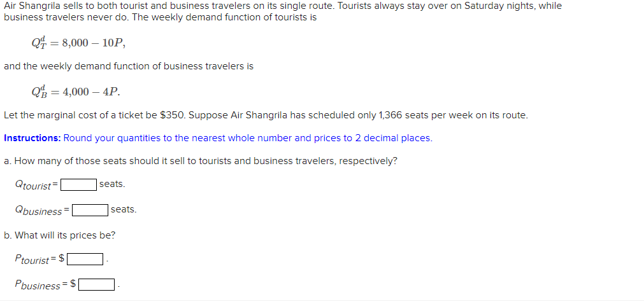Focus the Ptourist price input box
Viewport: 644px width, 304px height.
pyautogui.click(x=85, y=259)
